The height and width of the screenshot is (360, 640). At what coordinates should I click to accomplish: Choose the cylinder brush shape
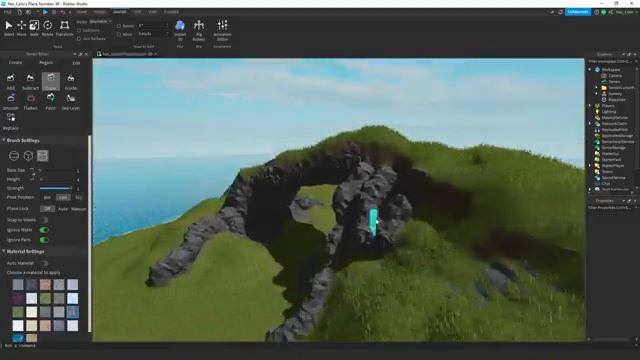pos(42,156)
